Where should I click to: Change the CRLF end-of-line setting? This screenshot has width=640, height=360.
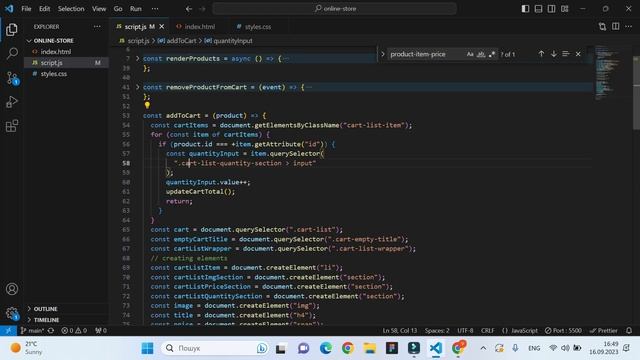tap(487, 331)
